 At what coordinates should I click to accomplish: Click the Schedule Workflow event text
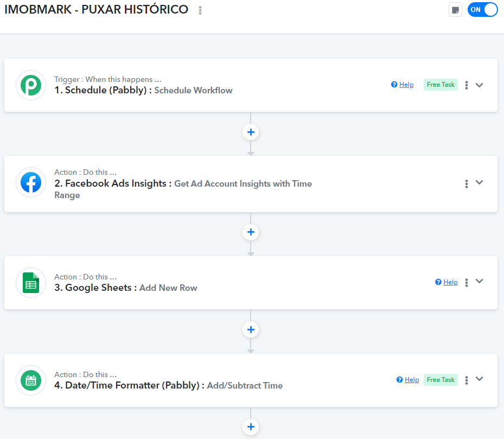193,91
